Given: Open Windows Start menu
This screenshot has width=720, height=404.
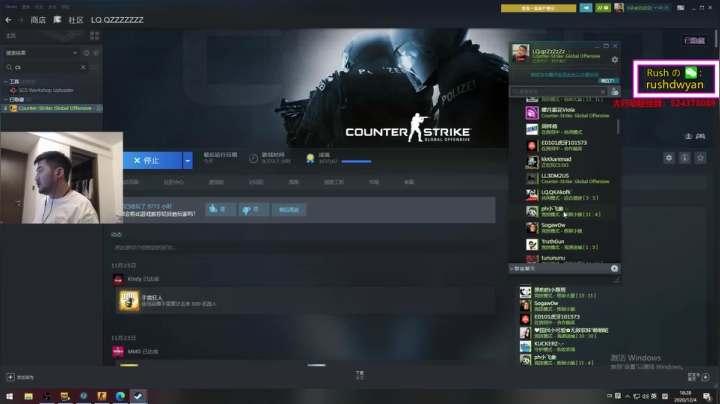Looking at the screenshot, I should tap(10, 396).
